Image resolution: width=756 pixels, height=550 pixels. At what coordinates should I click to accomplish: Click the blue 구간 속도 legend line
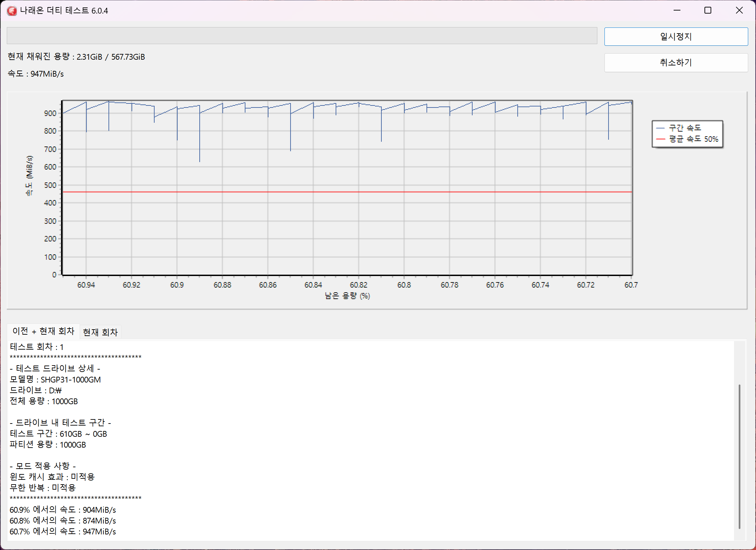tap(660, 128)
